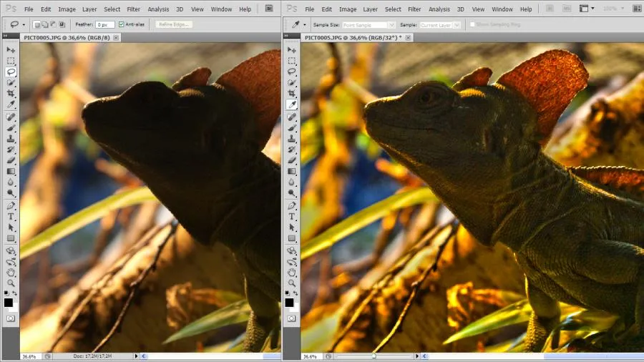The width and height of the screenshot is (644, 362).
Task: Activate the Eyedropper tool in right window toolbar
Action: point(292,104)
